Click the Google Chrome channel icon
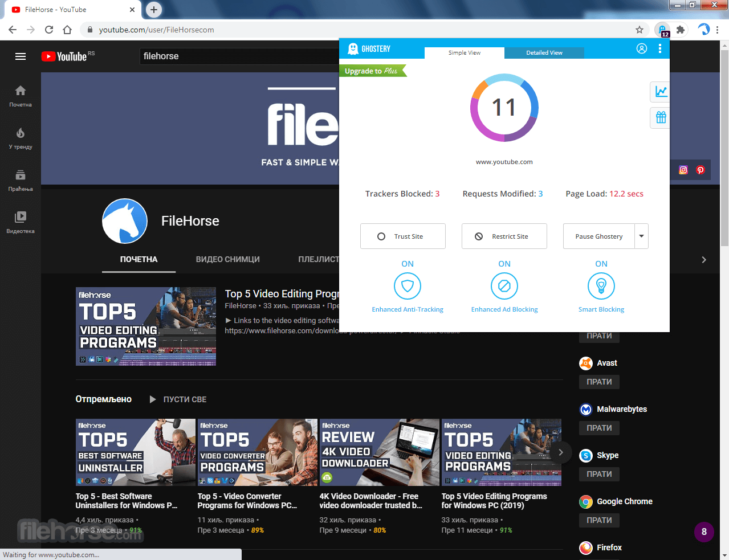Screen dimensions: 729x560 click(x=586, y=501)
